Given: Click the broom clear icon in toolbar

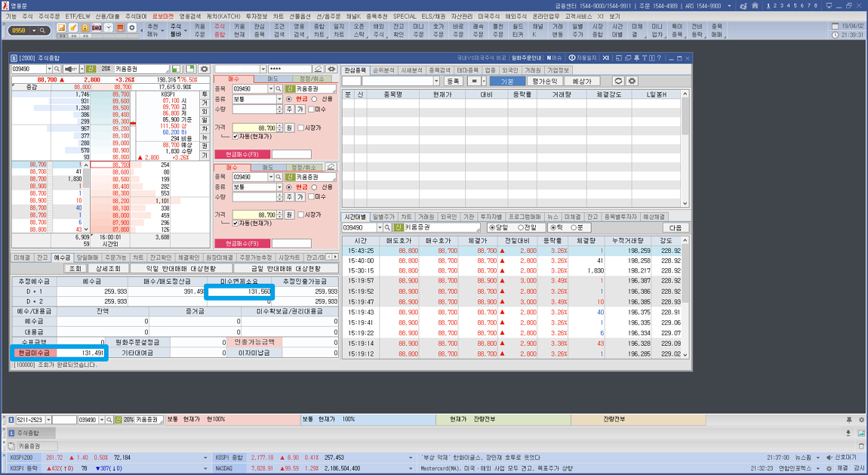Looking at the screenshot, I should point(73,28).
